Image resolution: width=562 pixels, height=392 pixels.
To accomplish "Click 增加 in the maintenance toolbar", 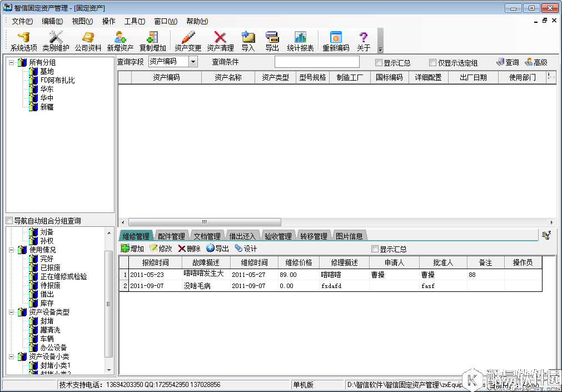I will pyautogui.click(x=132, y=249).
